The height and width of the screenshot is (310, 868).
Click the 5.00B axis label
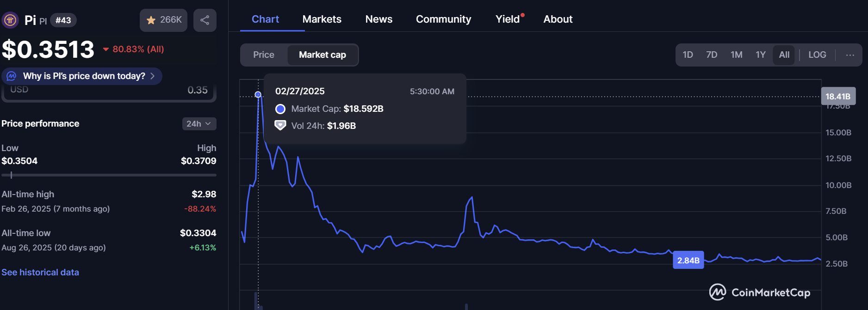[x=837, y=237]
